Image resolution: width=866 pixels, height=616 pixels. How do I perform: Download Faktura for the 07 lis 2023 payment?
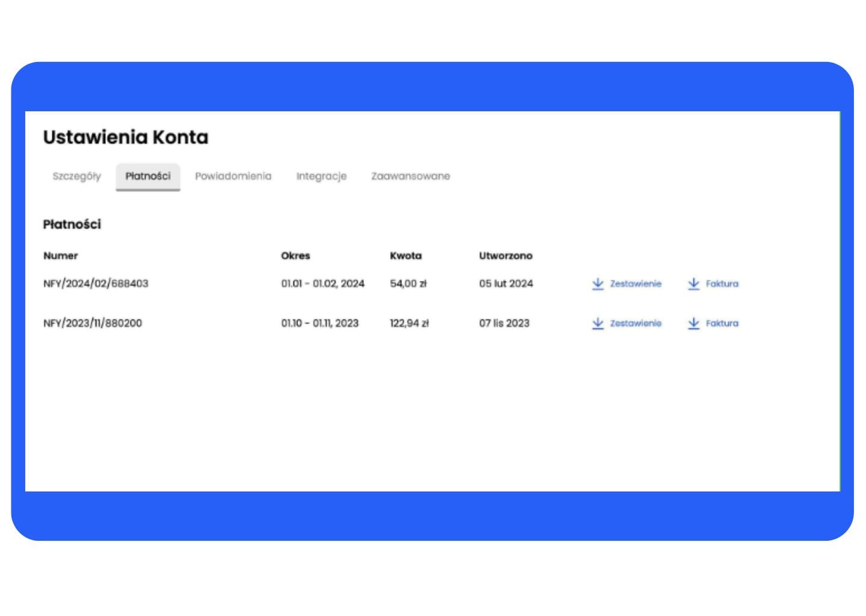tap(713, 324)
